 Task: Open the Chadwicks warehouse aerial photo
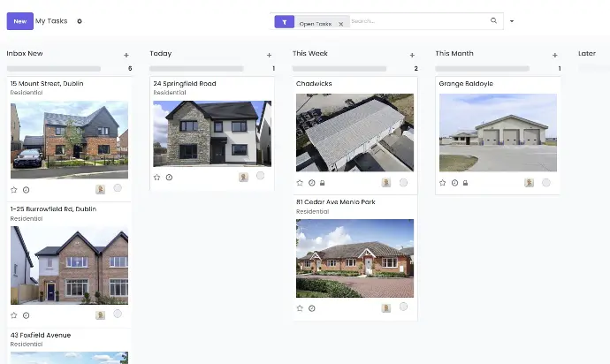pos(355,133)
